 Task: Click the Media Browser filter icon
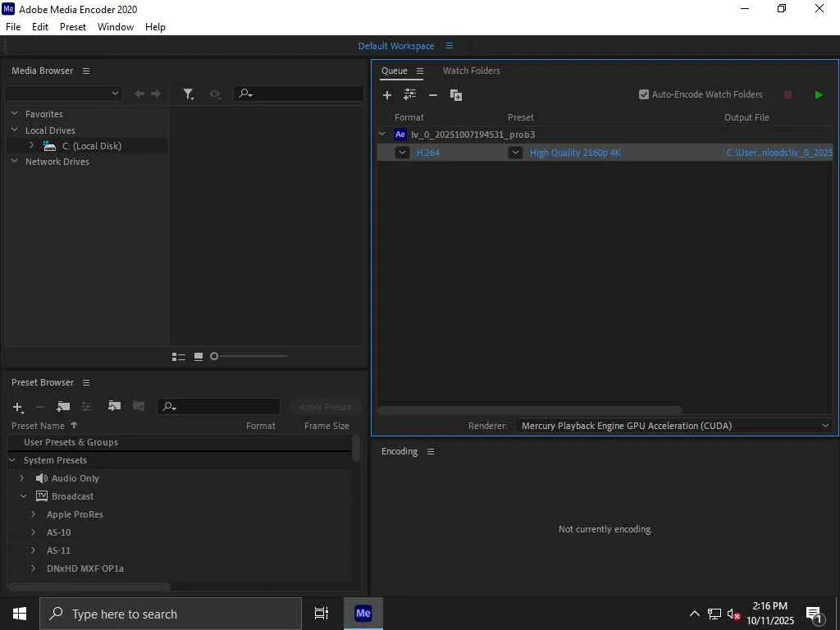pyautogui.click(x=188, y=94)
